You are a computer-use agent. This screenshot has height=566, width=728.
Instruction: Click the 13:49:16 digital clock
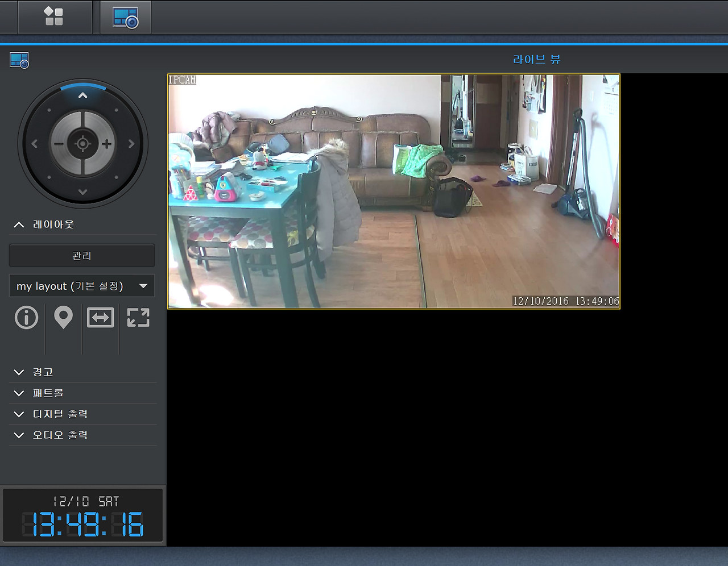83,525
